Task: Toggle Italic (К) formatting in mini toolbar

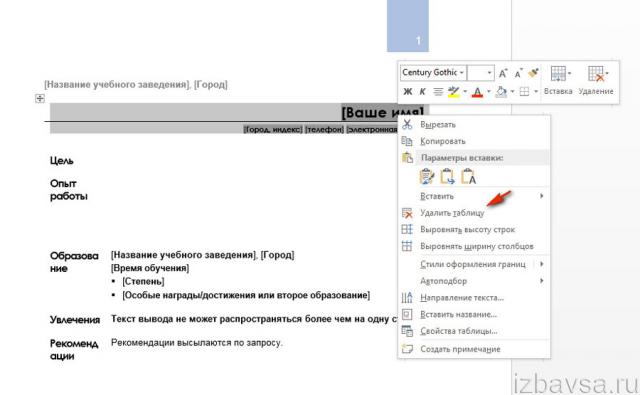Action: coord(422,92)
